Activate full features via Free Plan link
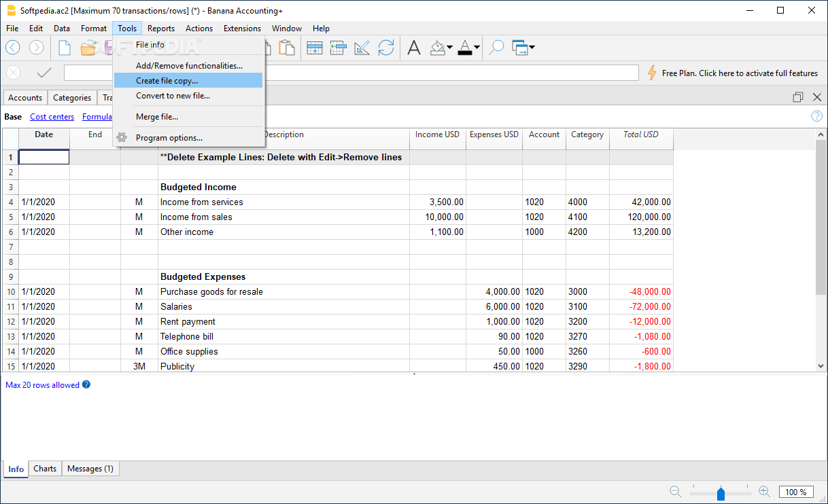828x504 pixels. 740,73
